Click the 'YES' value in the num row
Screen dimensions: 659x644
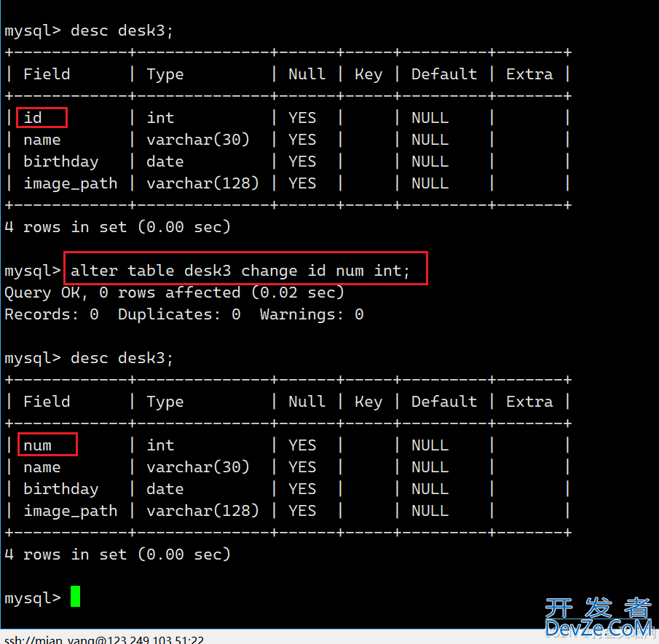point(302,445)
